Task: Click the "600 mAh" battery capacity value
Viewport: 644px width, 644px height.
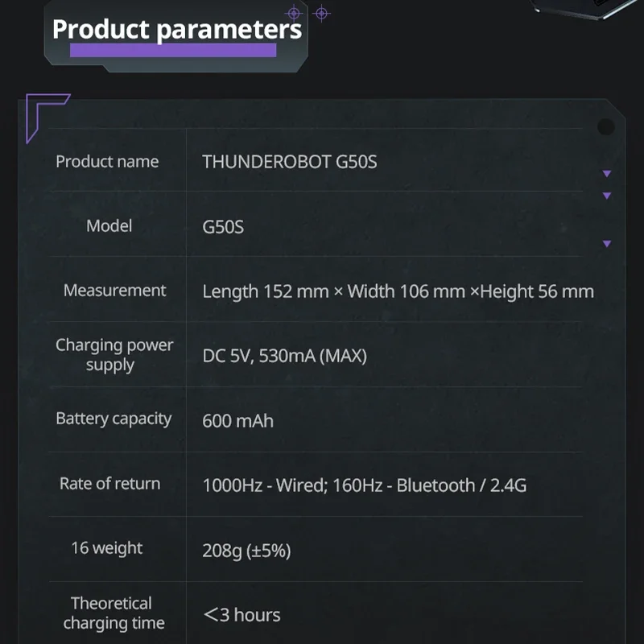Action: [237, 420]
